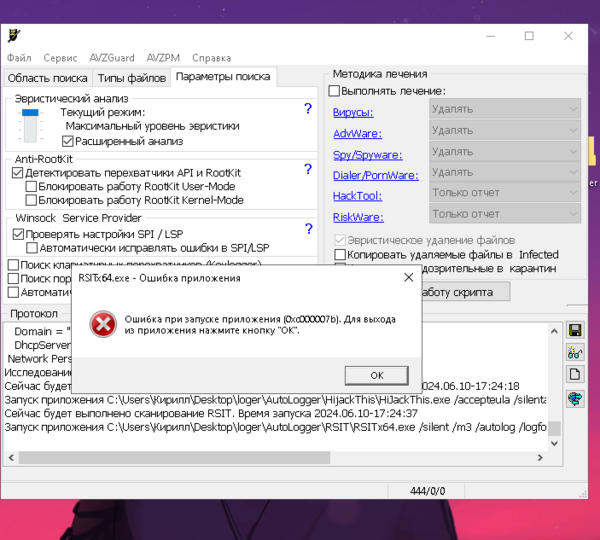Click the AdvWare link

point(357,134)
